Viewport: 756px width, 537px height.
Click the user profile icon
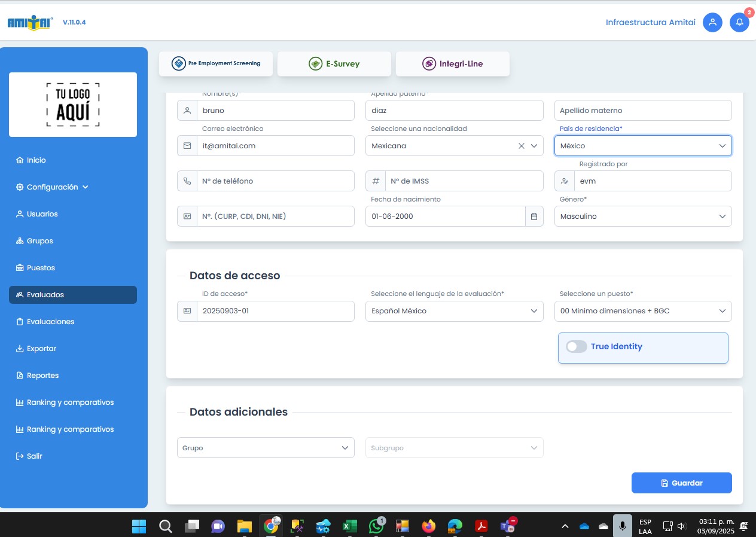pyautogui.click(x=712, y=23)
